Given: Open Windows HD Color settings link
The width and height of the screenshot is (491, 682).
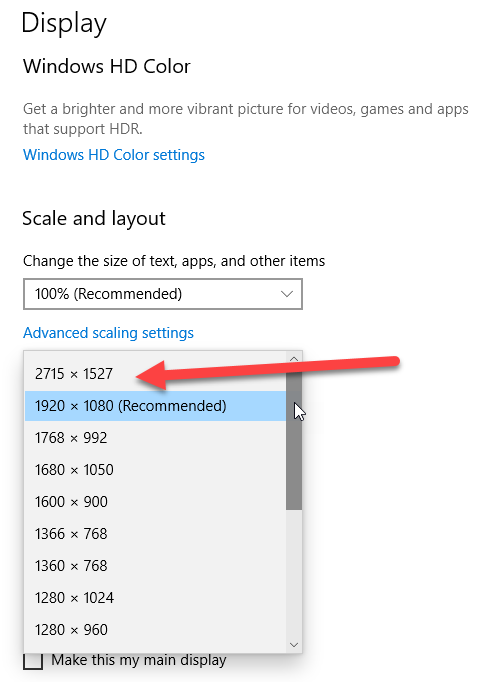Looking at the screenshot, I should tap(114, 155).
